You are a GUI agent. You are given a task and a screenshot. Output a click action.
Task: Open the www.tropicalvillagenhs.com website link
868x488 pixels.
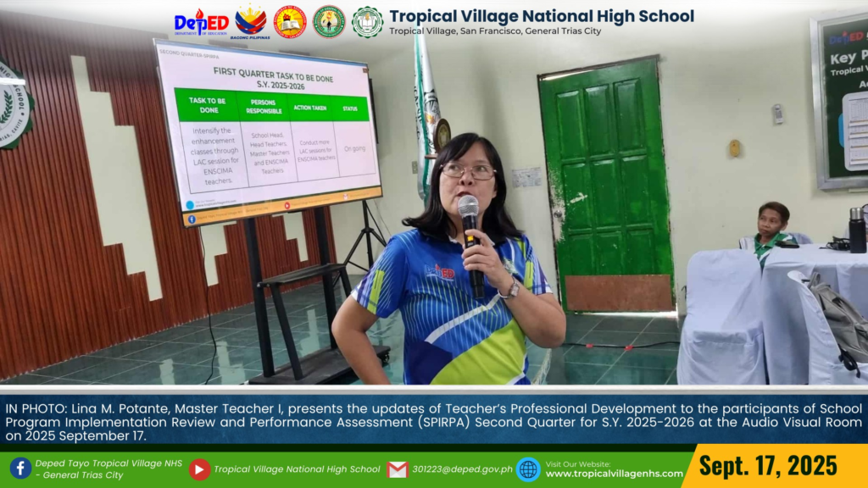pos(614,474)
